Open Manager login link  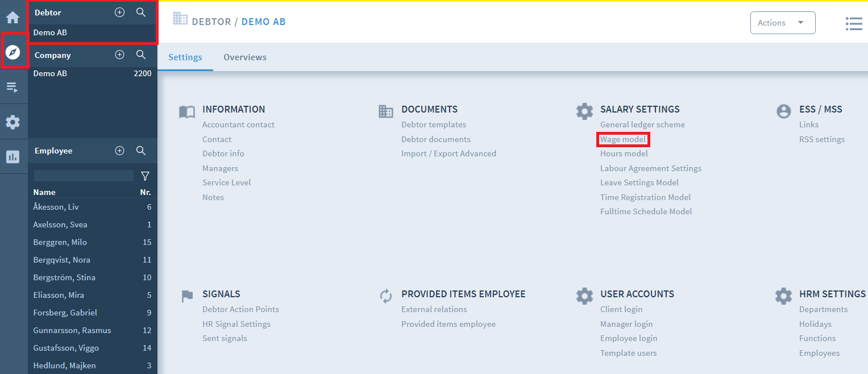[x=626, y=324]
